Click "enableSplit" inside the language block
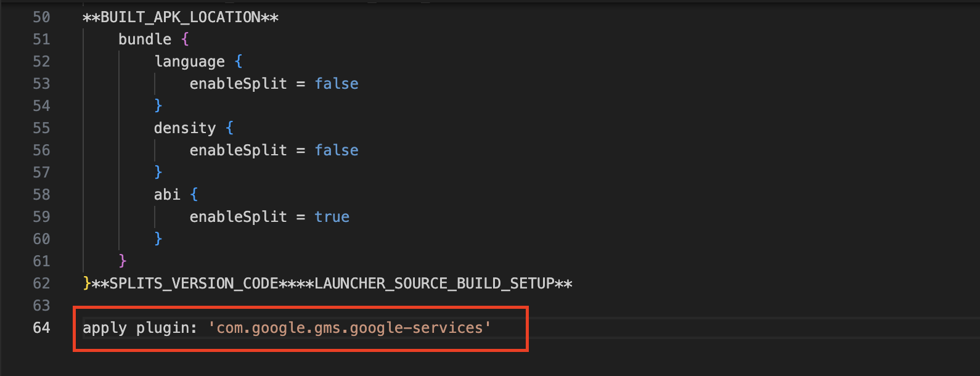Viewport: 980px width, 376px height. 238,84
